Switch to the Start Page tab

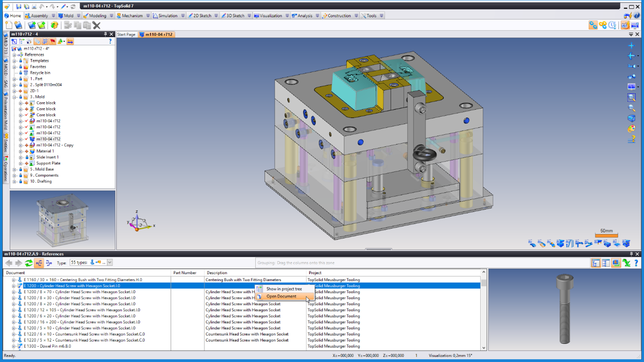(x=126, y=34)
